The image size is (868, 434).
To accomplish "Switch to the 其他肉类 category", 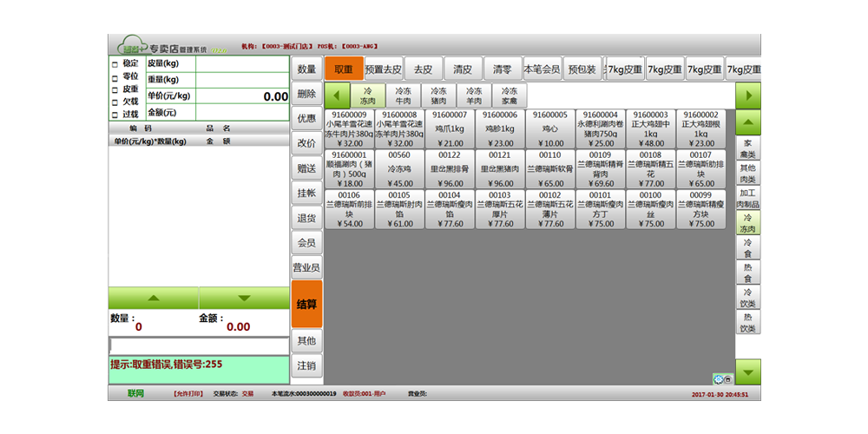I will tap(748, 174).
